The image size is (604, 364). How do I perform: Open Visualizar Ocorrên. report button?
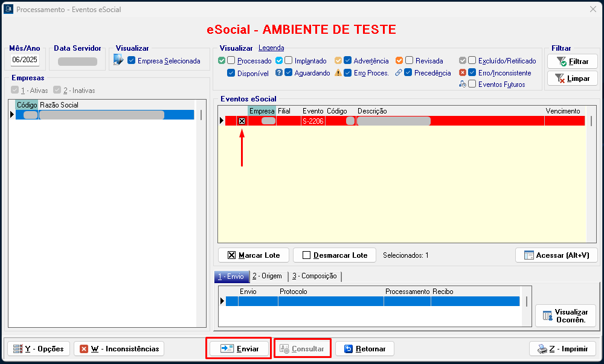(565, 316)
